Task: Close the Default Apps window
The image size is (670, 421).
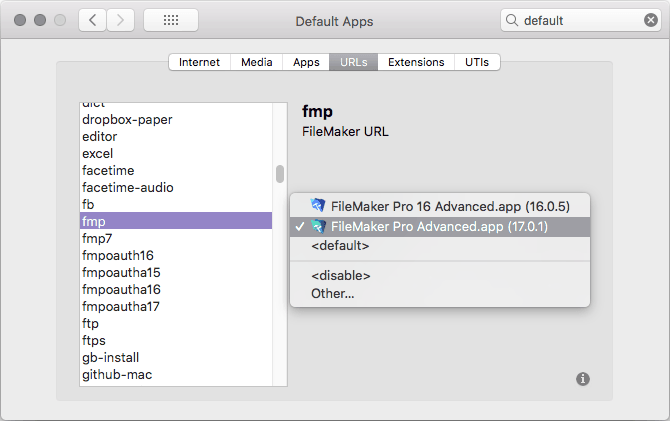Action: point(20,20)
